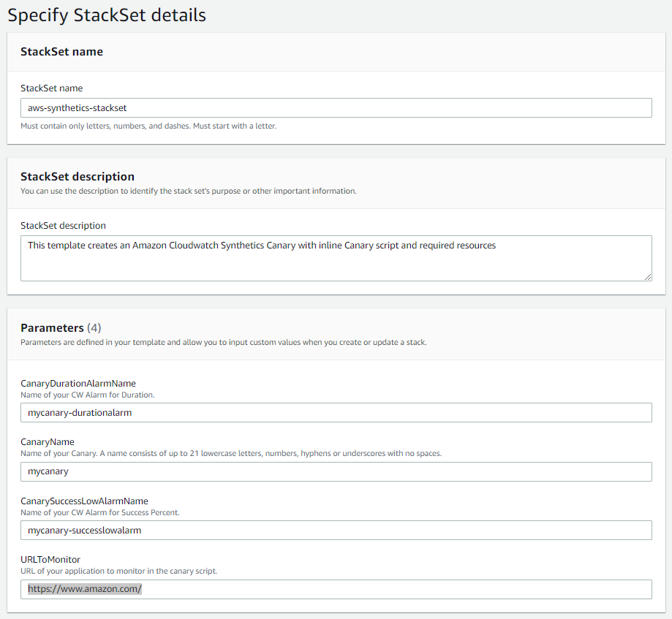
Task: Click the CanaryDurationAlarmName field label
Action: [78, 383]
